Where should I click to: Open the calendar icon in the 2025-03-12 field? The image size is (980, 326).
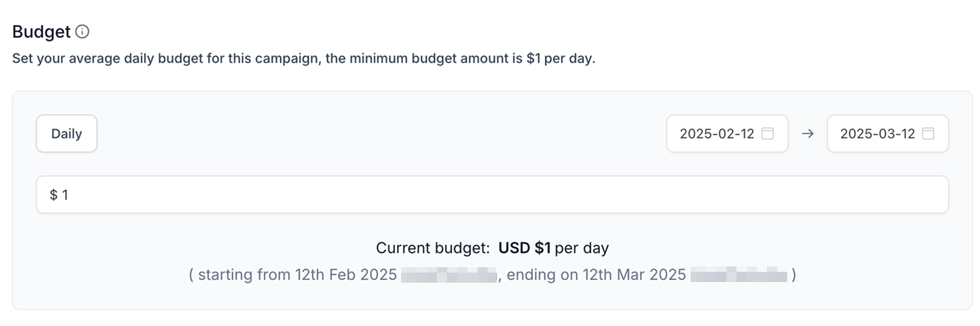928,134
